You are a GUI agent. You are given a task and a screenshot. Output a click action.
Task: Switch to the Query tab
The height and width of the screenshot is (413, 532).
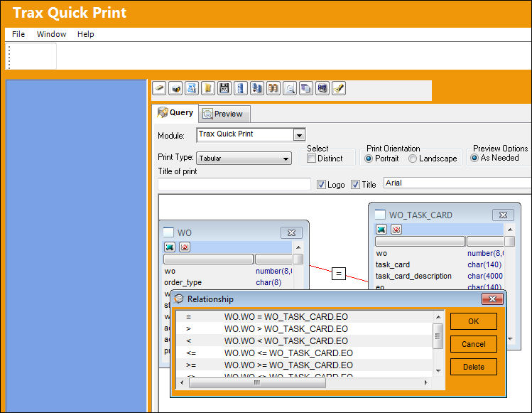coord(175,112)
